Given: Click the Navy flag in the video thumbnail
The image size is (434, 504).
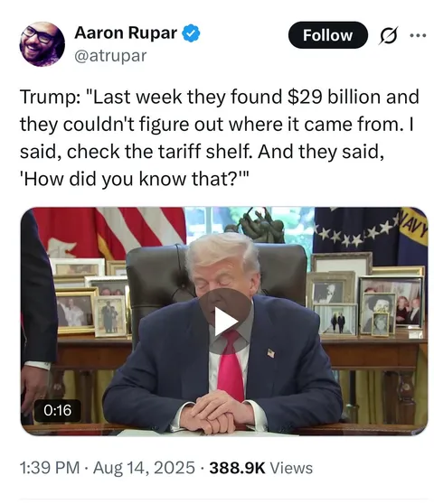Looking at the screenshot, I should [371, 232].
